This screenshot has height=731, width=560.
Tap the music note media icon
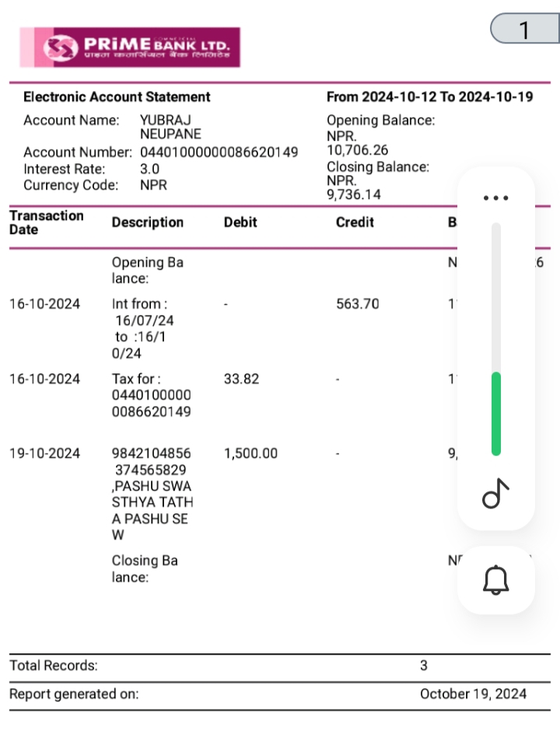pyautogui.click(x=495, y=493)
